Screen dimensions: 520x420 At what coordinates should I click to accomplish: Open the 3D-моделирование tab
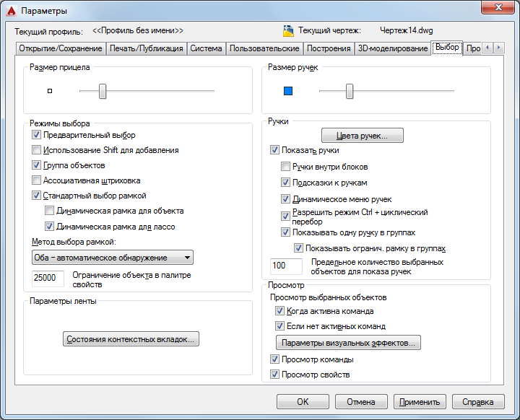[x=393, y=48]
